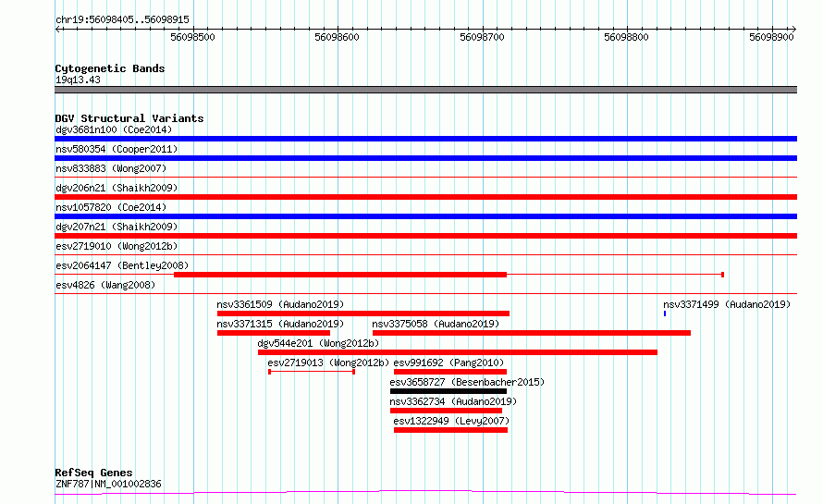Open nsv3371315 (Audano2019) variant label
The width and height of the screenshot is (823, 504).
pos(280,324)
